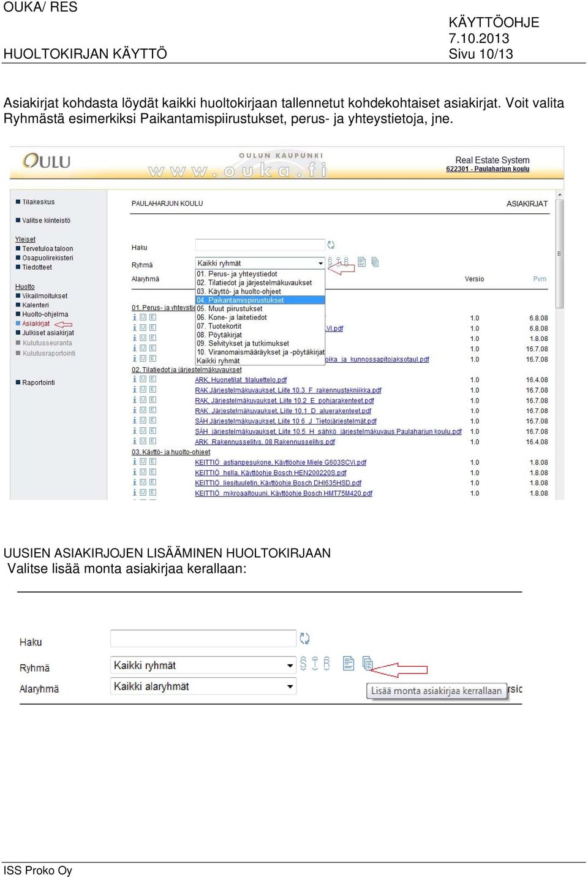This screenshot has height=877, width=588.
Task: Open 'Liite 10.3_F_rakennustekniikka.pdf' link
Action: pos(288,390)
